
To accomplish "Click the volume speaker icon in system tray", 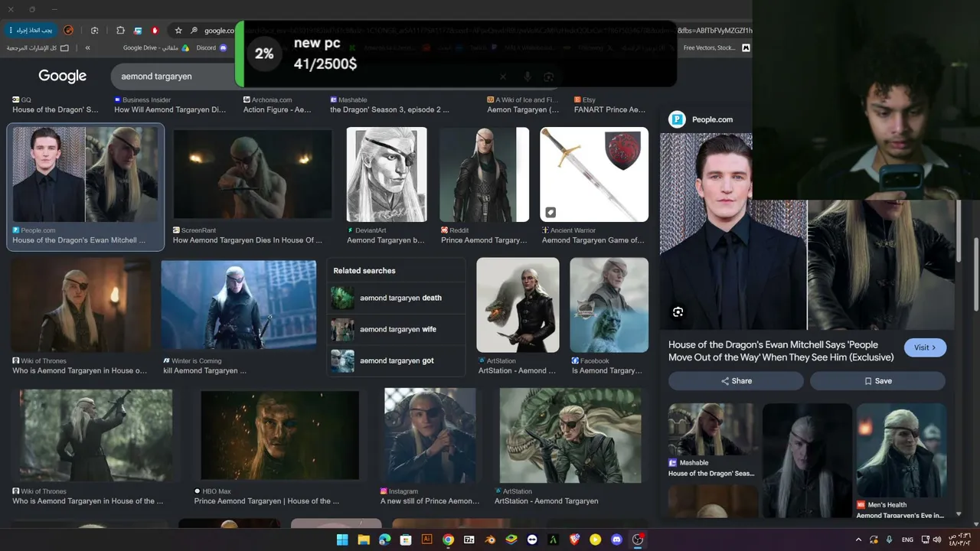I will click(x=938, y=540).
